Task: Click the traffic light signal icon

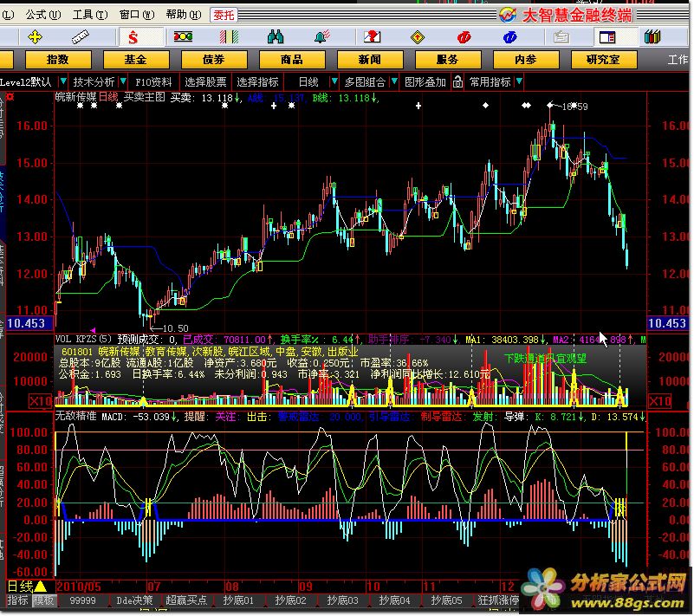Action: coord(183,36)
